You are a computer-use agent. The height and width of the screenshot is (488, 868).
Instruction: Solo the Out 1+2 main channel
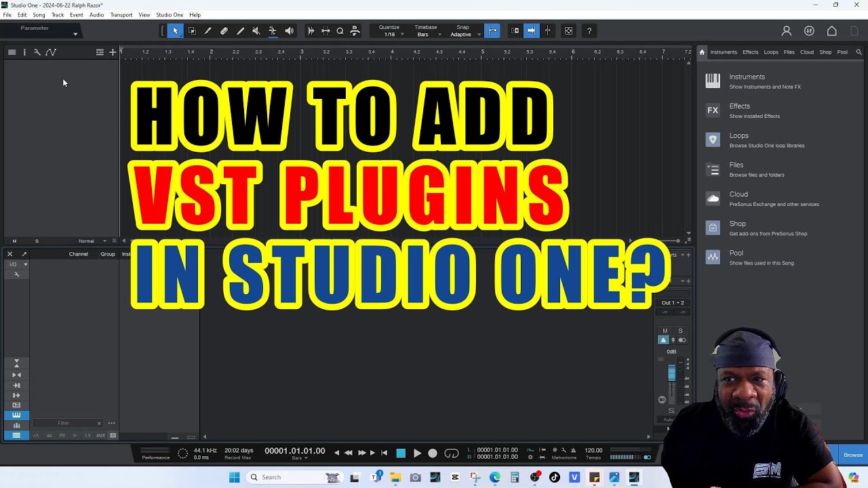point(680,331)
